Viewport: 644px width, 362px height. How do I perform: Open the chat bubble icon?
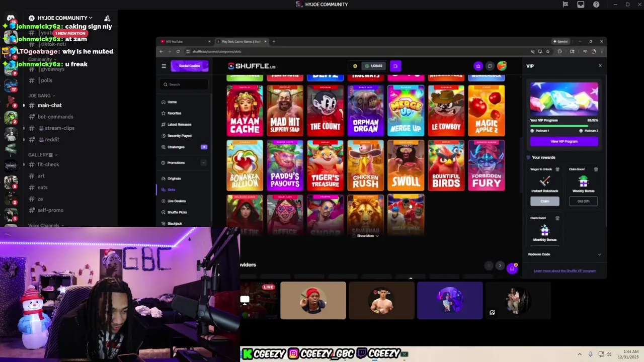coord(490,66)
